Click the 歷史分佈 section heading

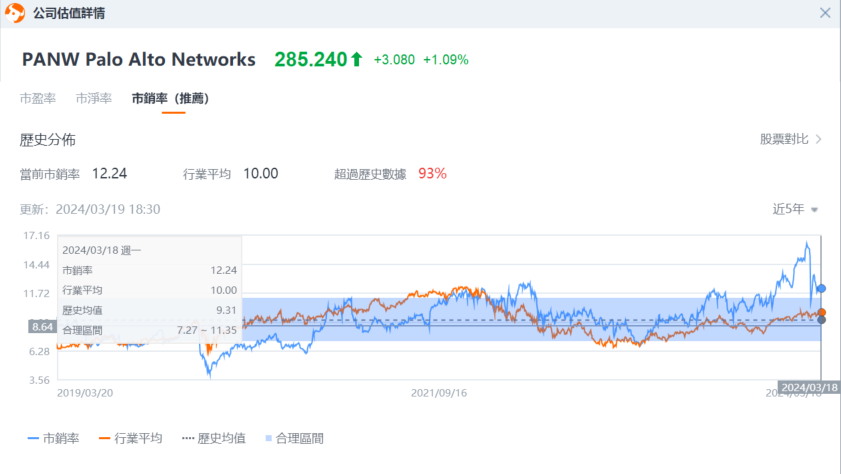pos(48,140)
